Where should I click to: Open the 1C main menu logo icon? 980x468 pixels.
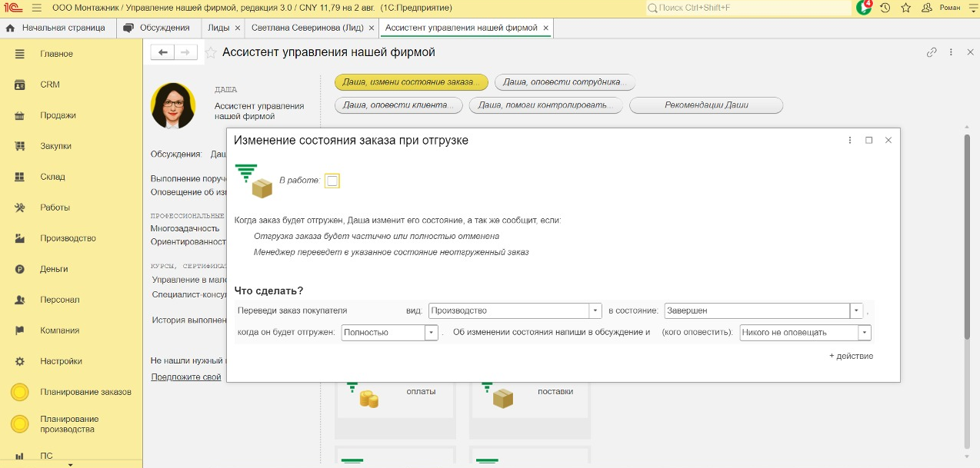(x=14, y=8)
